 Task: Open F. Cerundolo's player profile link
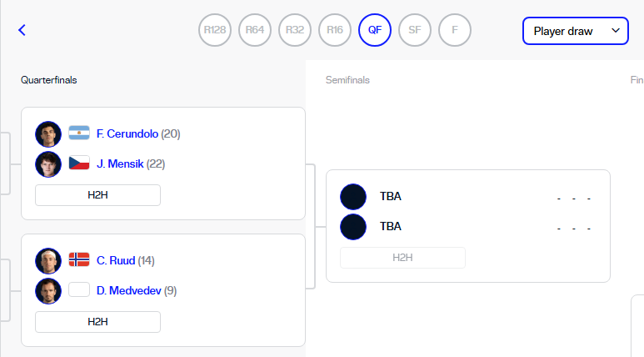coord(127,134)
